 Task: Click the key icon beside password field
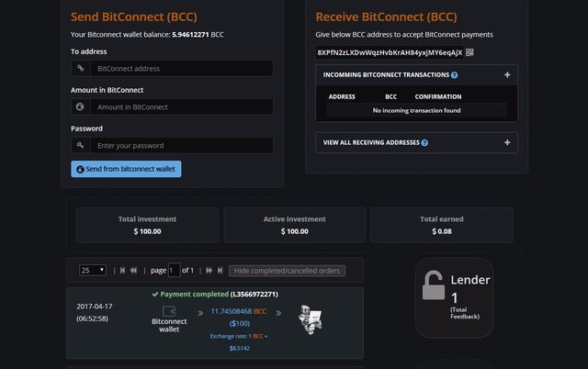point(81,145)
